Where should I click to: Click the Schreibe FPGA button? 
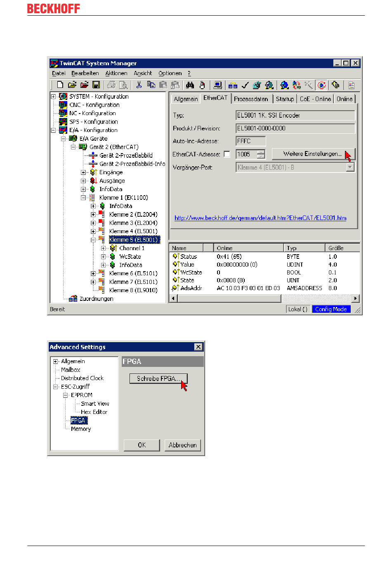coord(158,378)
